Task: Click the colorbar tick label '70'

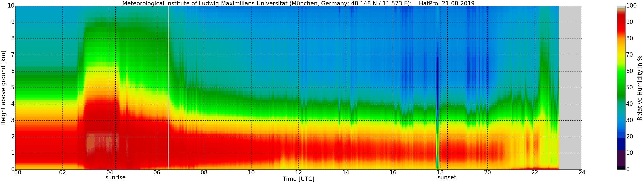Action: pyautogui.click(x=629, y=55)
